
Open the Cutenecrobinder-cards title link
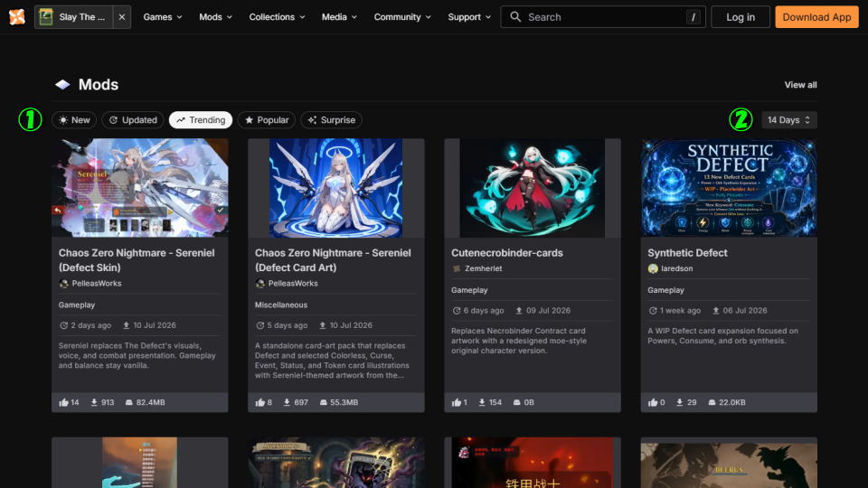click(507, 253)
